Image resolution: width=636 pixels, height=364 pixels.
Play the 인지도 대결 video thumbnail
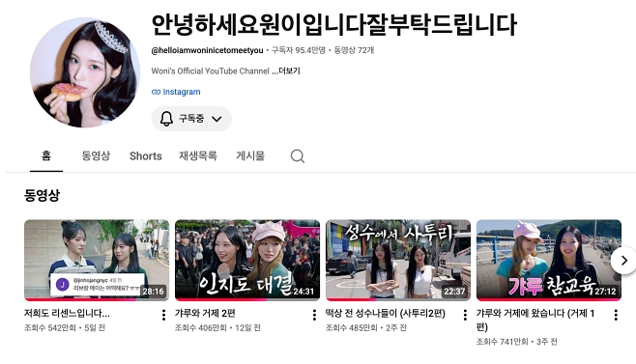click(x=247, y=261)
